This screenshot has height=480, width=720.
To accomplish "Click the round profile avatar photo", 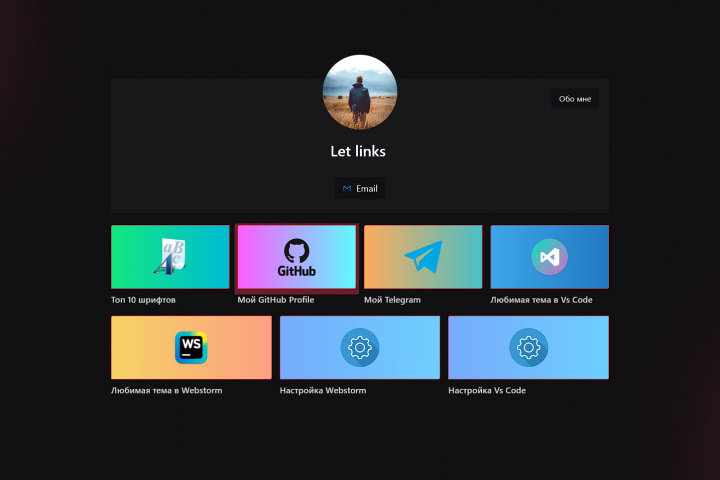I will tap(360, 92).
